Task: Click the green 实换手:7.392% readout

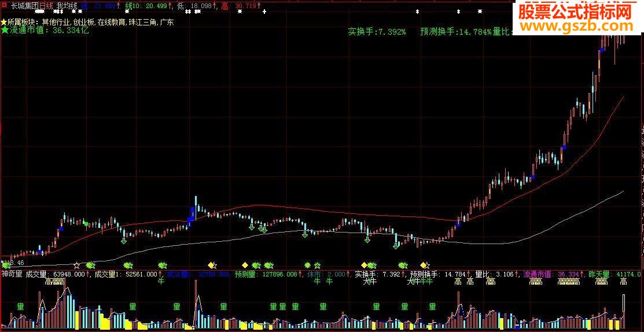Action: click(377, 32)
